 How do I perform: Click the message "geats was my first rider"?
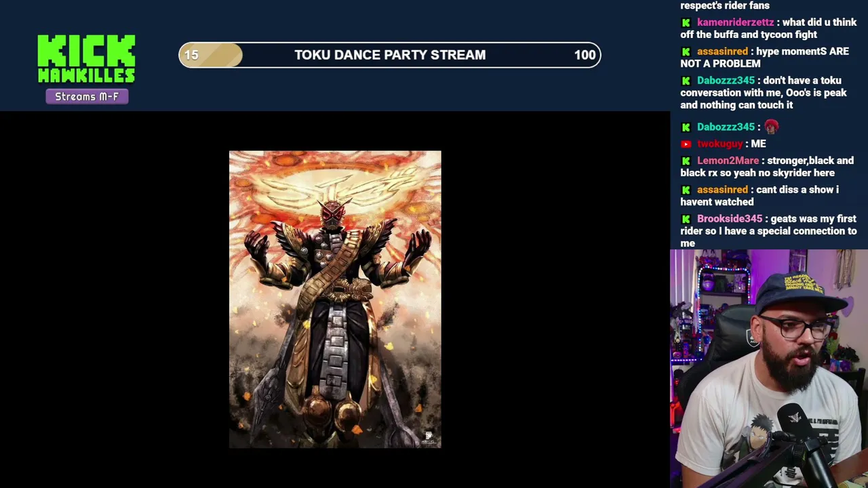point(768,225)
